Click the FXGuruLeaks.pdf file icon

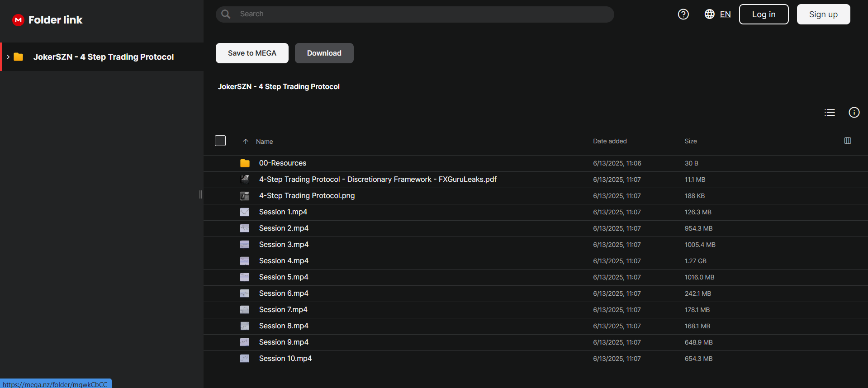point(245,180)
